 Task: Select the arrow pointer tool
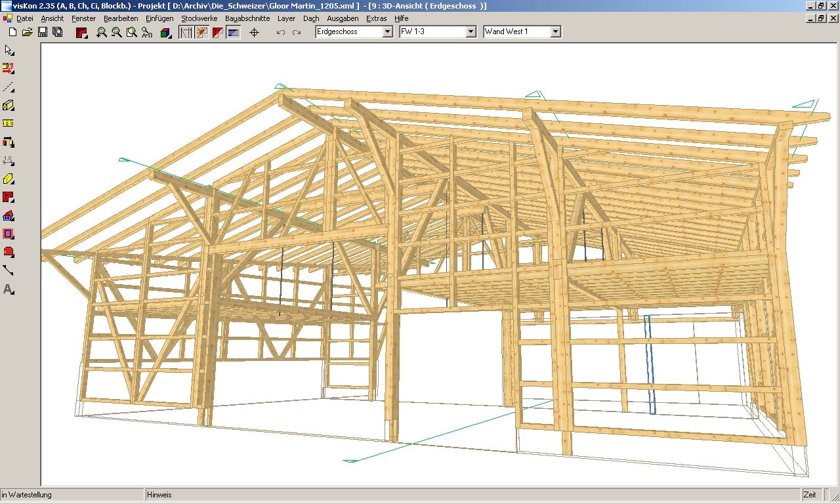coord(9,51)
